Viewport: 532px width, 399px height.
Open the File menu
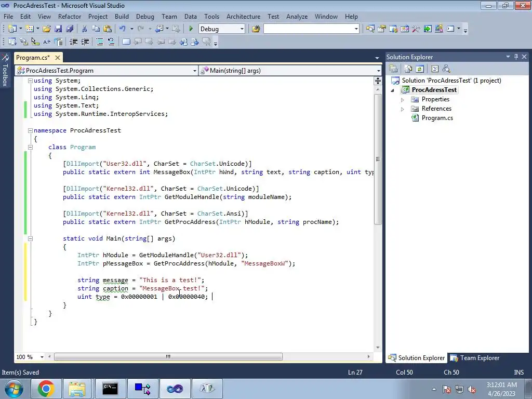point(8,16)
